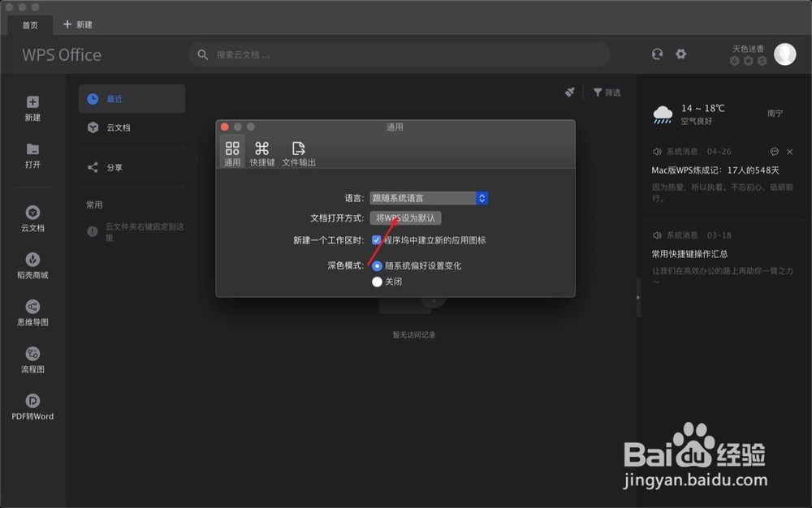Toggle 程序坞中建立新的应用图标 checkbox
This screenshot has width=812, height=508.
click(377, 240)
